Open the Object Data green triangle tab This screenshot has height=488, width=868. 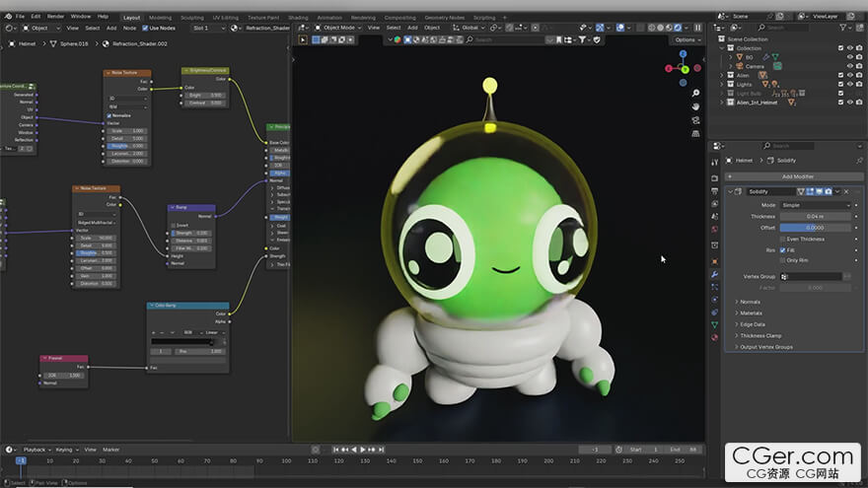point(714,324)
